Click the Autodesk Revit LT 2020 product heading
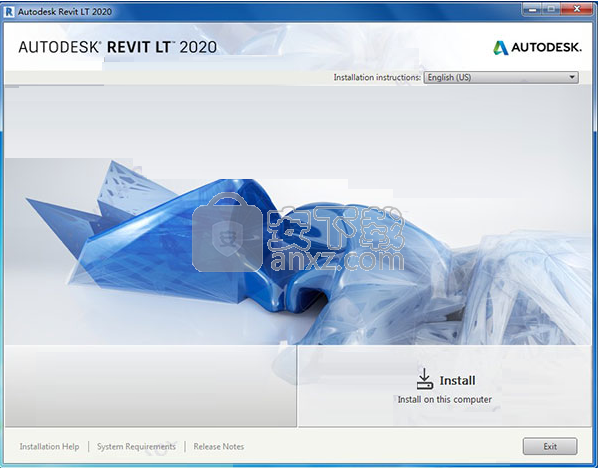This screenshot has width=600, height=468. [x=117, y=47]
